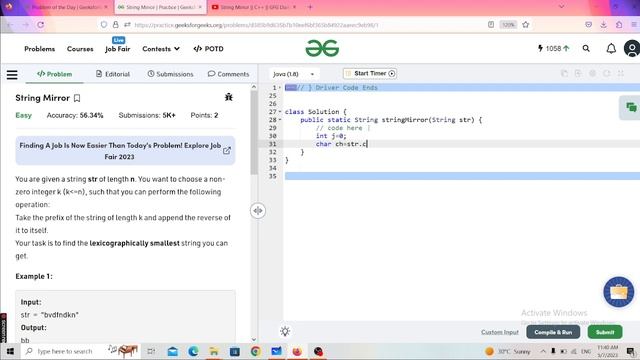This screenshot has height=360, width=640.
Task: Click the panel resize splitter handle
Action: click(x=258, y=211)
